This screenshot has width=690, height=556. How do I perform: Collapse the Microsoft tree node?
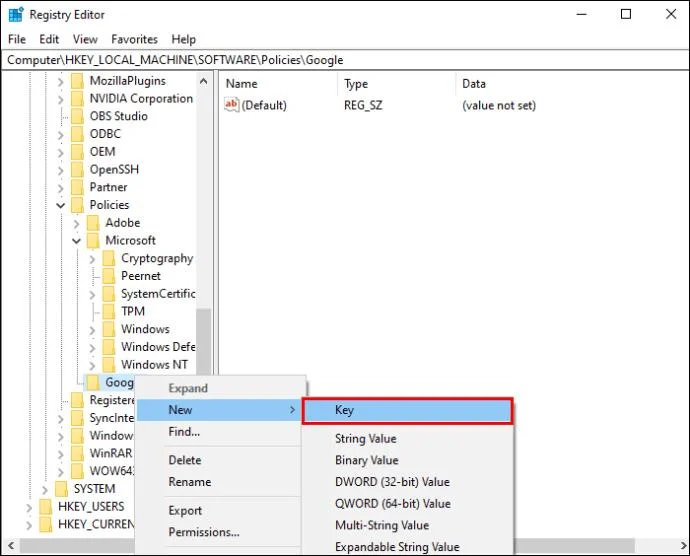77,241
